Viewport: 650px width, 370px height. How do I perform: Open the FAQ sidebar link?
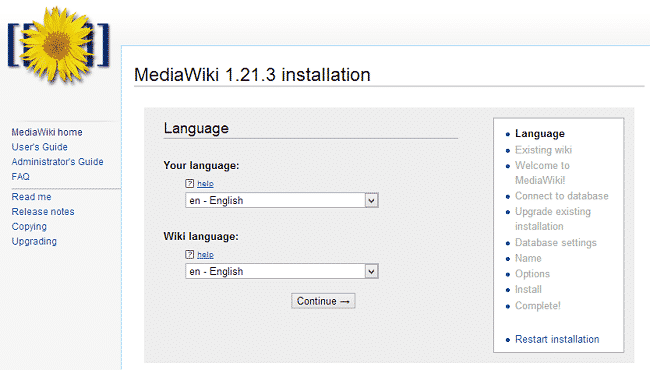20,177
